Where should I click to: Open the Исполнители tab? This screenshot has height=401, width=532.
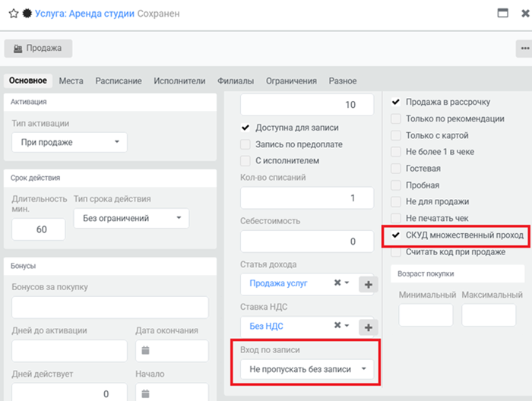179,81
